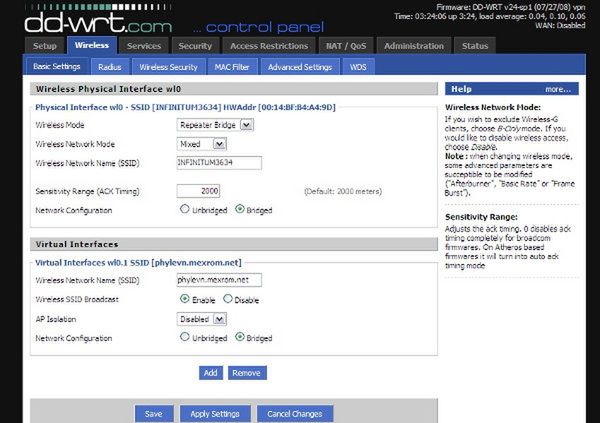This screenshot has width=600, height=423.
Task: Open the WDS sub-tab
Action: pyautogui.click(x=358, y=67)
